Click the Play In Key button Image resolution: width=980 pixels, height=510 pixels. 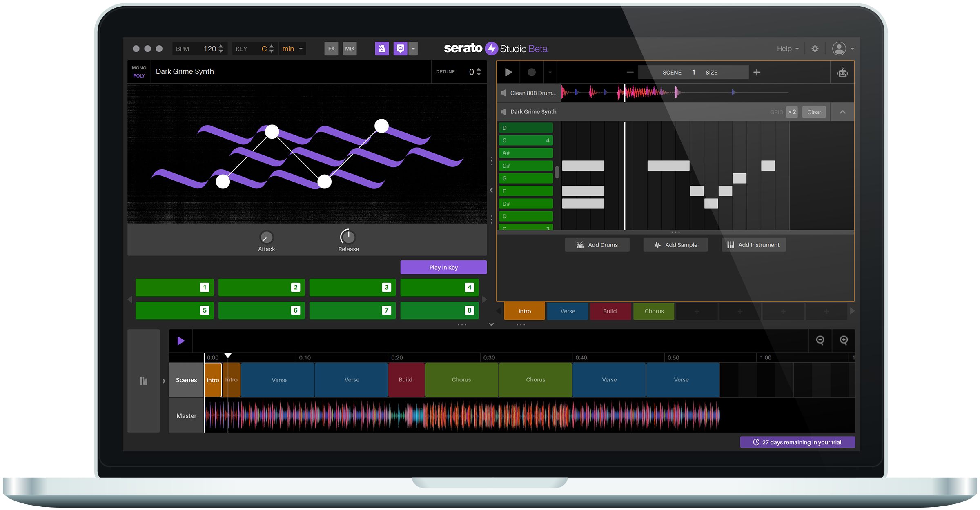tap(443, 268)
